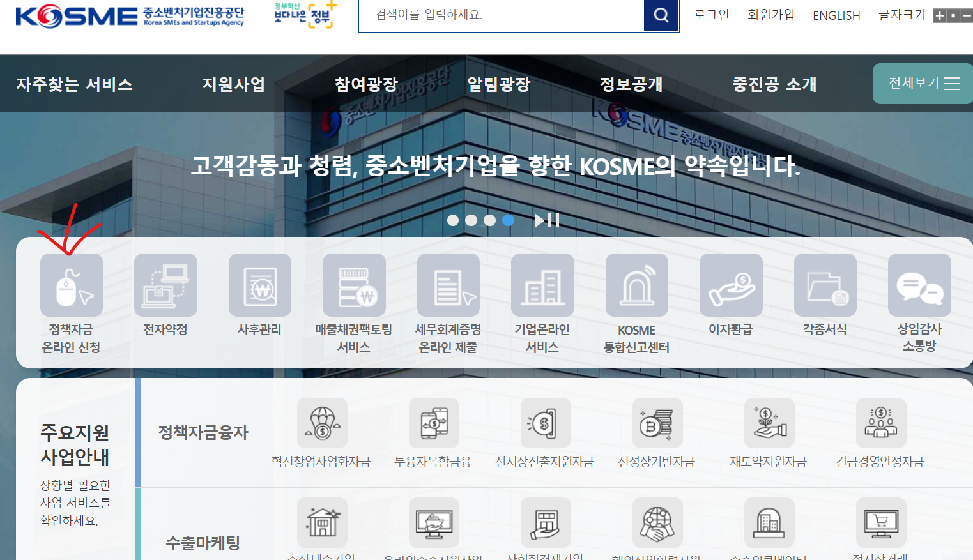Click the 회원가입 link
The image size is (973, 560).
pos(771,15)
